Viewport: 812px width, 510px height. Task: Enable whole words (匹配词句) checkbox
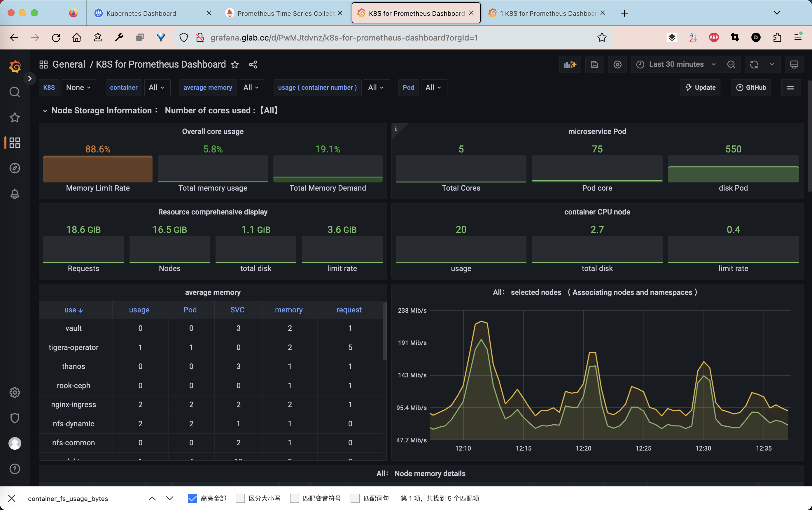[355, 498]
